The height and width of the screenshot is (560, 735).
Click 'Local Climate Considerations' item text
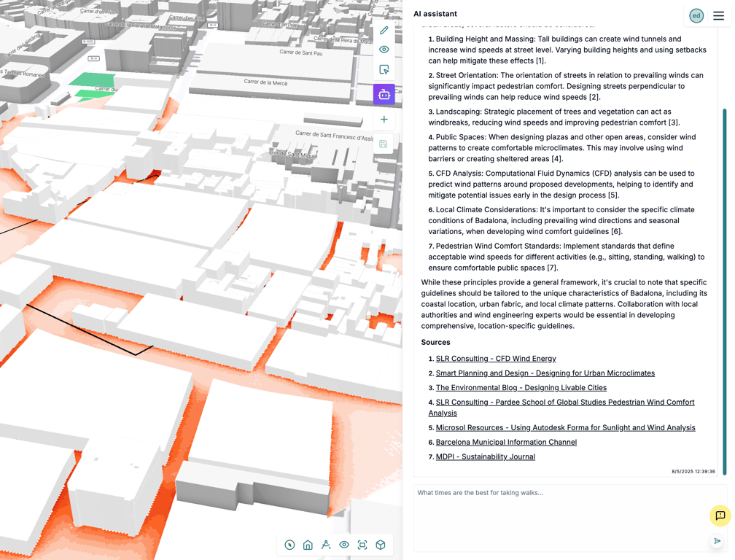561,221
